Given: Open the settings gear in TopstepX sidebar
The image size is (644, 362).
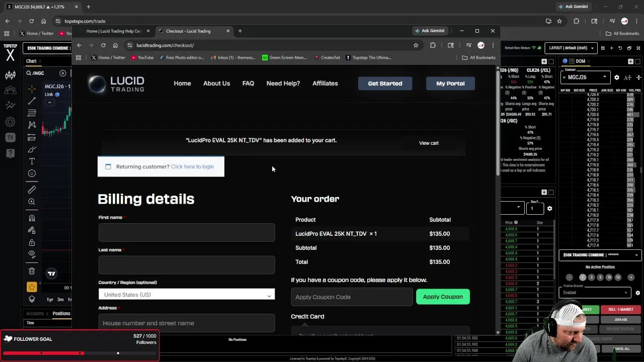Looking at the screenshot, I should point(10,122).
